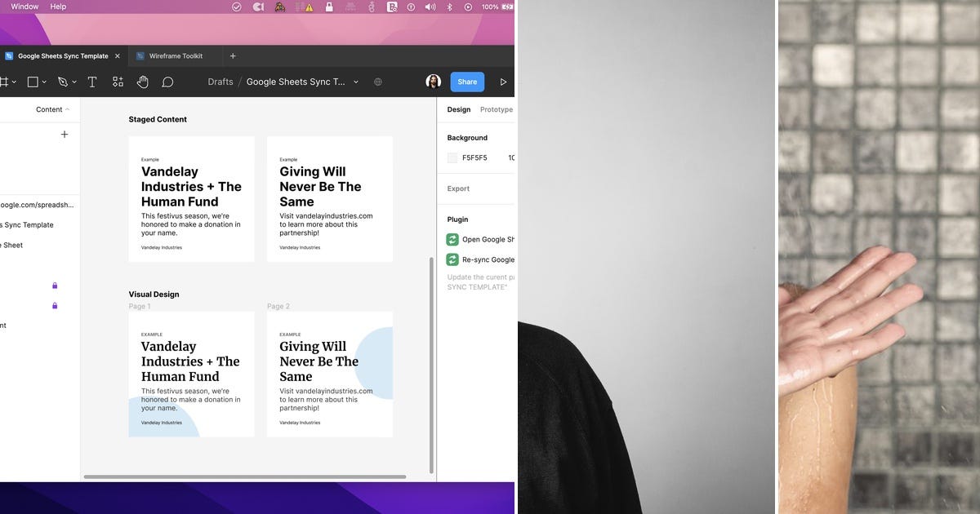The width and height of the screenshot is (980, 514).
Task: Select the Text tool
Action: point(92,82)
